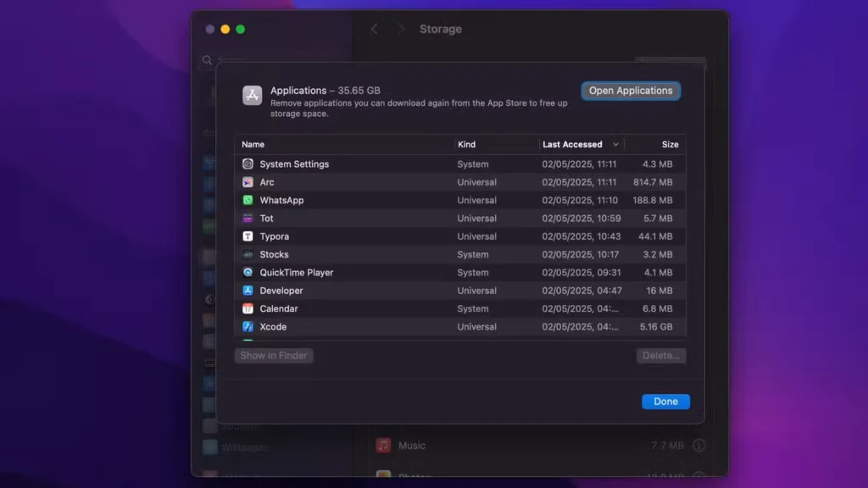Click the Music label in Storage list
Image resolution: width=868 pixels, height=488 pixels.
(x=412, y=446)
